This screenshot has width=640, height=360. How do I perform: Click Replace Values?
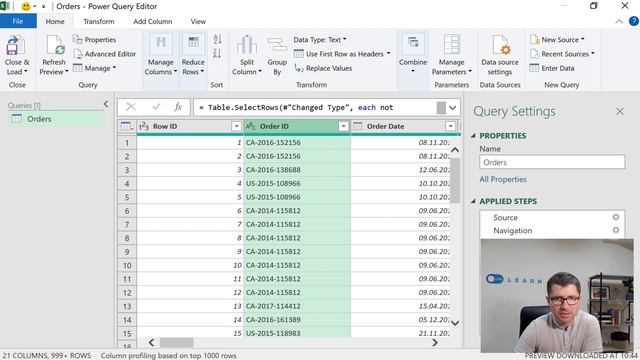323,68
